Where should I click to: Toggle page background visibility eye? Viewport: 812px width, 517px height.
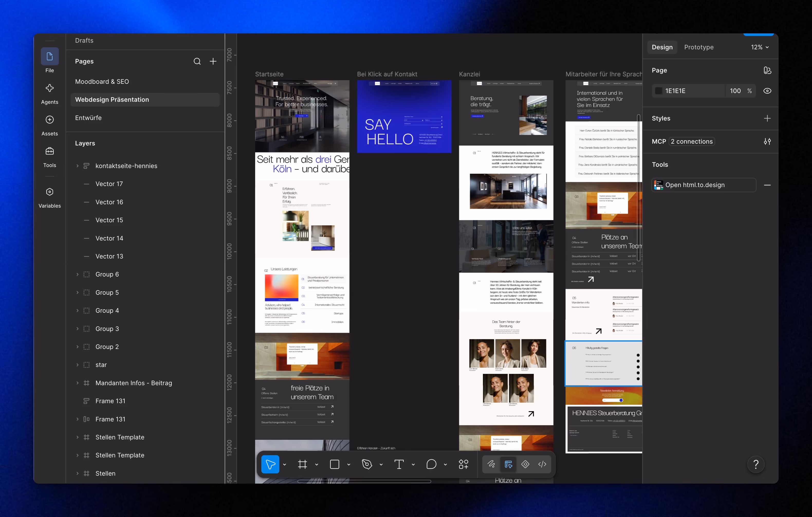(767, 91)
